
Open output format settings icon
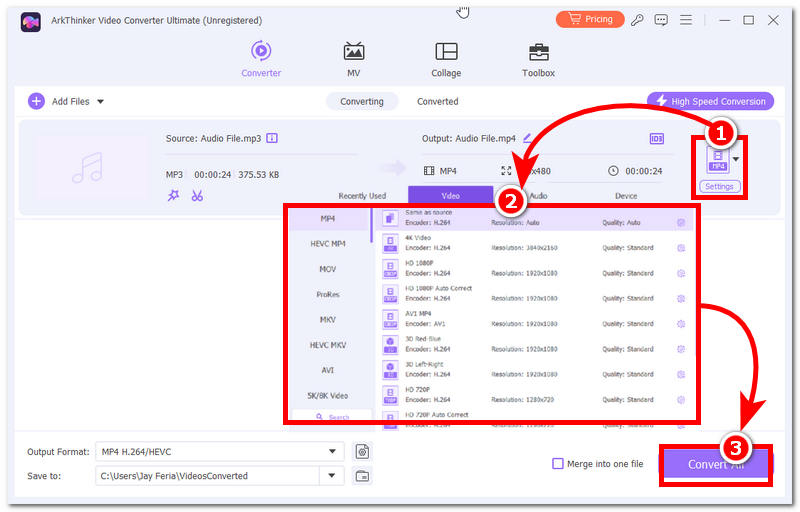[362, 452]
